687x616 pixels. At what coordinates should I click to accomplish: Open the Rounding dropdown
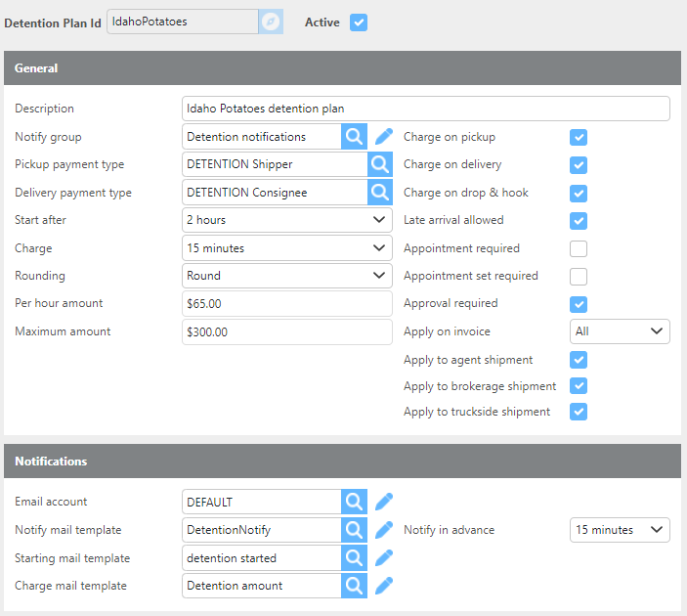coord(287,276)
